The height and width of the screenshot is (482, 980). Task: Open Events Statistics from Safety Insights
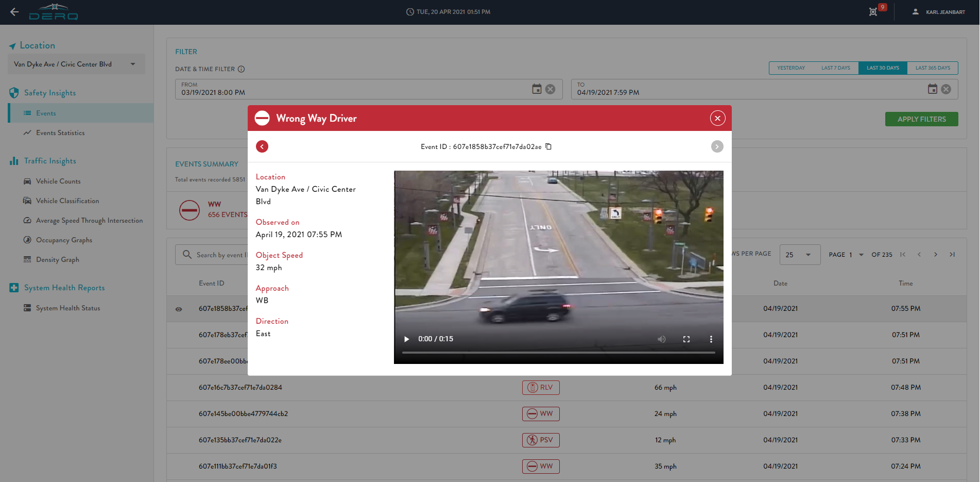(60, 132)
